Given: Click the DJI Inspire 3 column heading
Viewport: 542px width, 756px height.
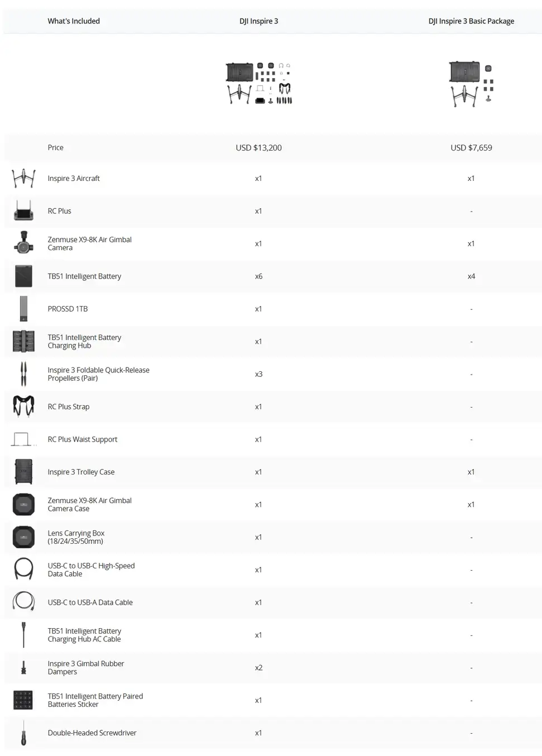Looking at the screenshot, I should [258, 21].
